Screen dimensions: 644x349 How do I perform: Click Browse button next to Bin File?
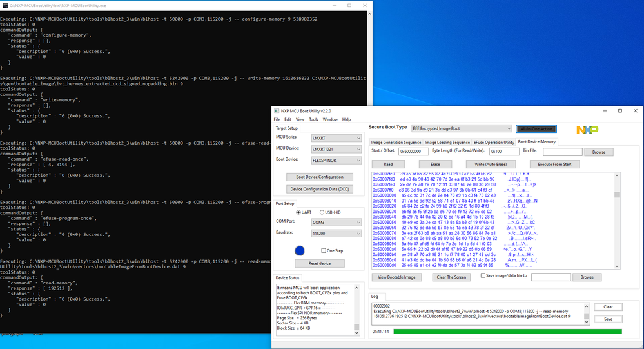point(599,152)
